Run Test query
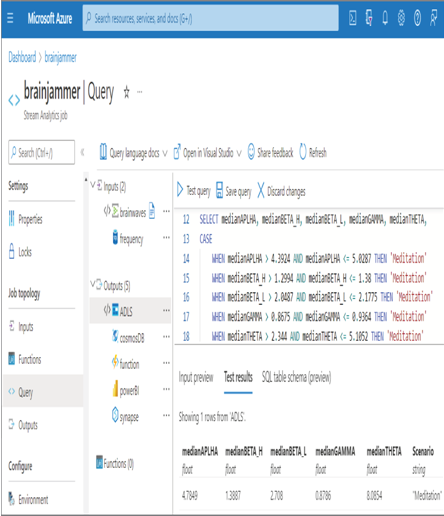 point(194,191)
